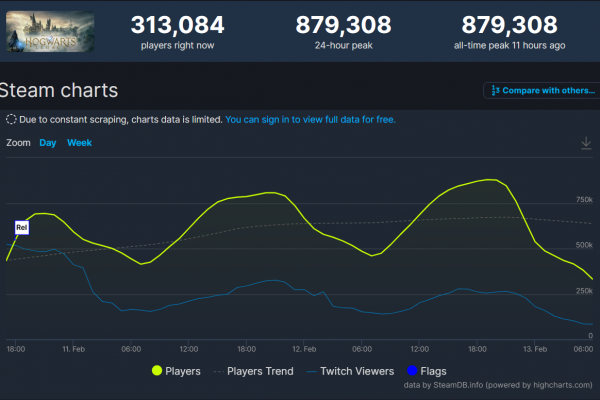
Task: Click the compare numbered-list icon
Action: [495, 90]
